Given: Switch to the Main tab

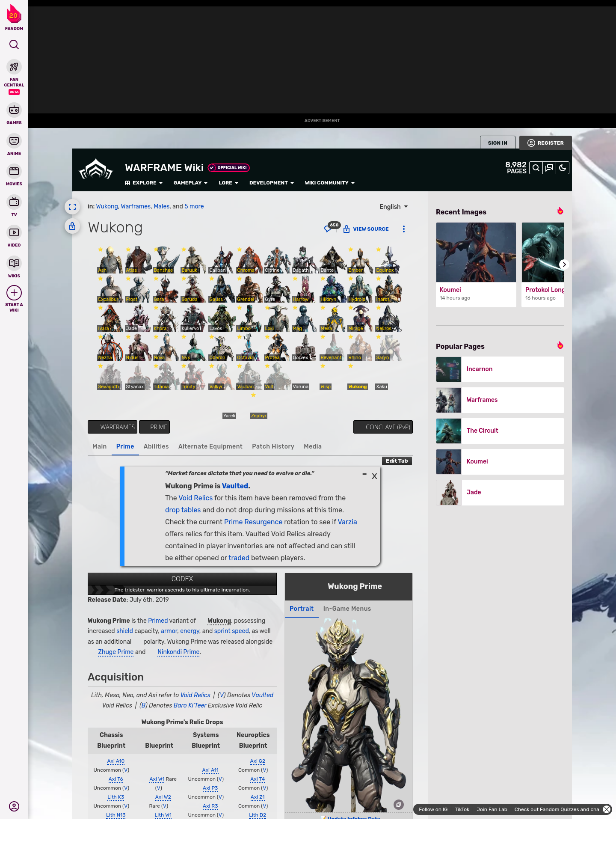Looking at the screenshot, I should click(100, 446).
